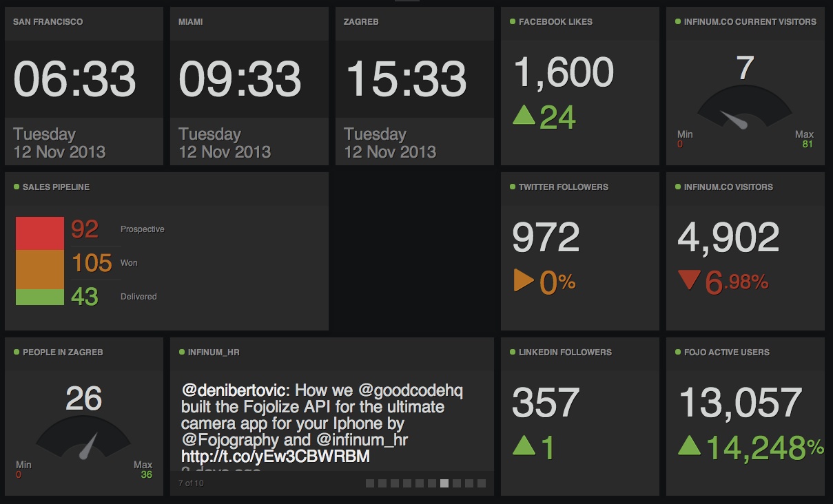The width and height of the screenshot is (833, 504).
Task: Click the status dot beside Sales Pipeline title
Action: (x=16, y=187)
